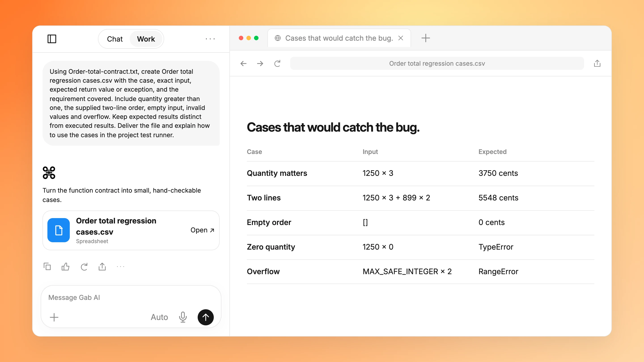Focus the Message Gab AI input field
This screenshot has height=362, width=644.
[x=131, y=297]
